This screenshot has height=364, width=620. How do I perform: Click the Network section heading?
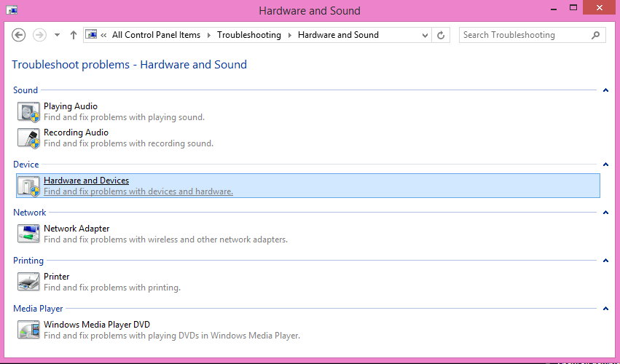point(30,213)
